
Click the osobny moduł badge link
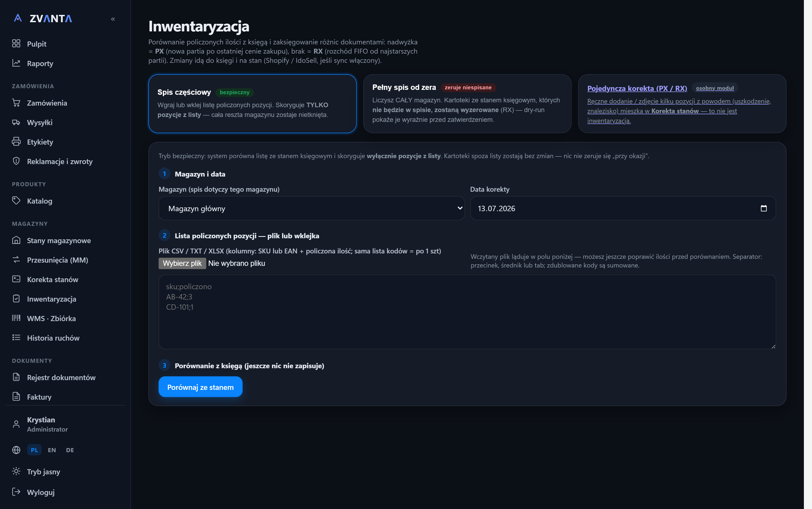(715, 88)
